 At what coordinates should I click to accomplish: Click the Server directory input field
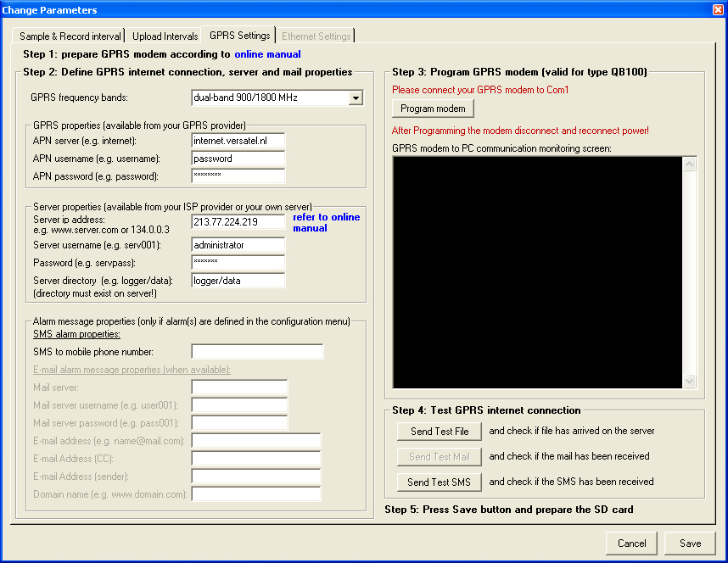(x=238, y=281)
